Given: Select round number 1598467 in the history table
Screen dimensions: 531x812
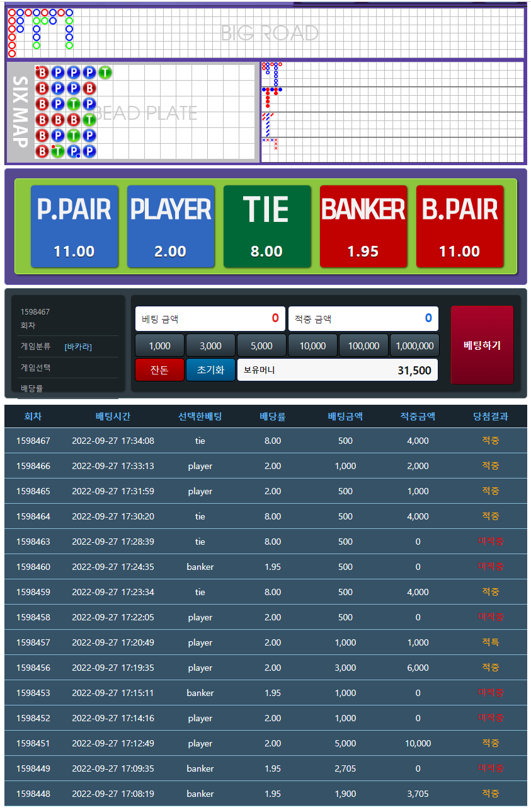Looking at the screenshot, I should (x=33, y=441).
